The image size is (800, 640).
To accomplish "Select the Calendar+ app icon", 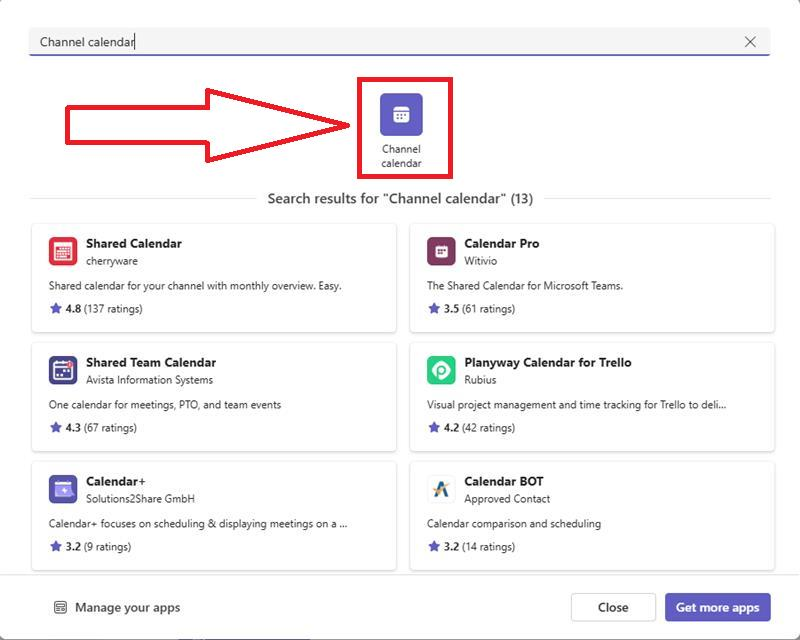I will [x=63, y=489].
